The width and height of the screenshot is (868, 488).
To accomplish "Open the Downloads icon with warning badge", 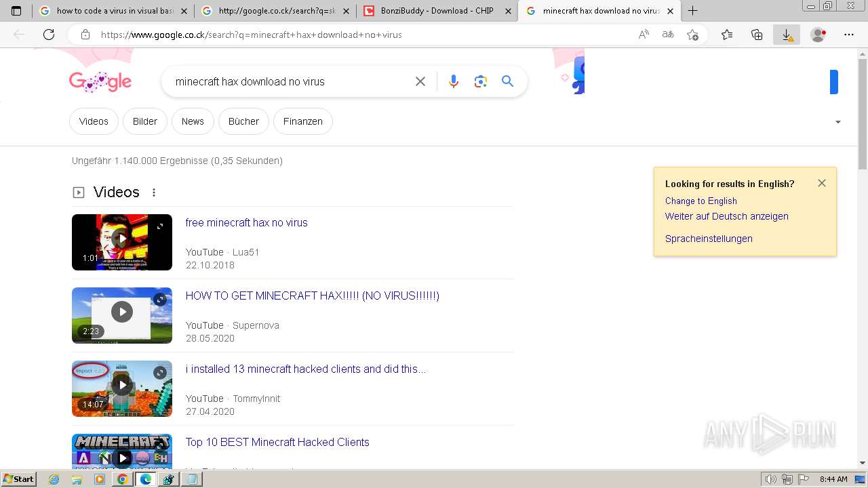I will (x=787, y=35).
